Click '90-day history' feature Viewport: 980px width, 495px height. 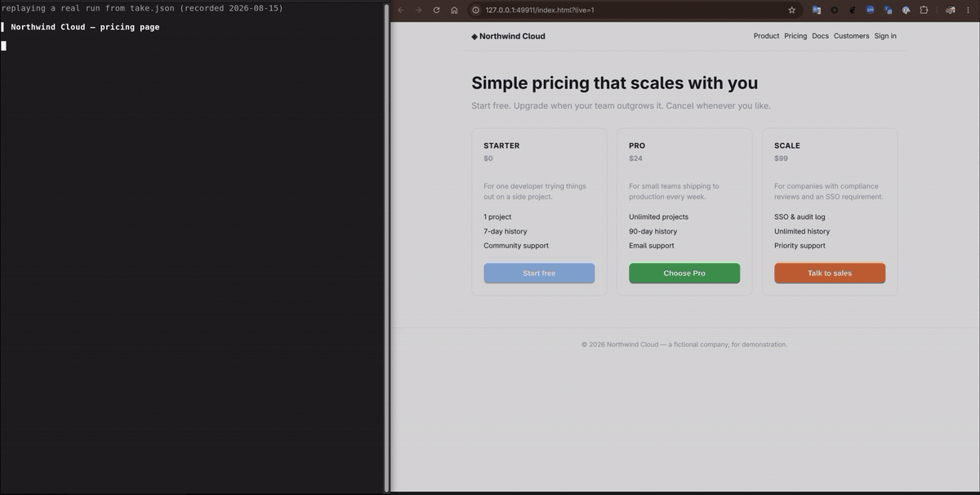[653, 231]
